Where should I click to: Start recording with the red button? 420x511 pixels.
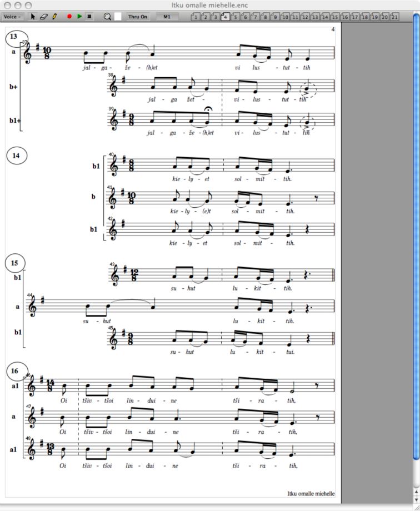[x=69, y=16]
